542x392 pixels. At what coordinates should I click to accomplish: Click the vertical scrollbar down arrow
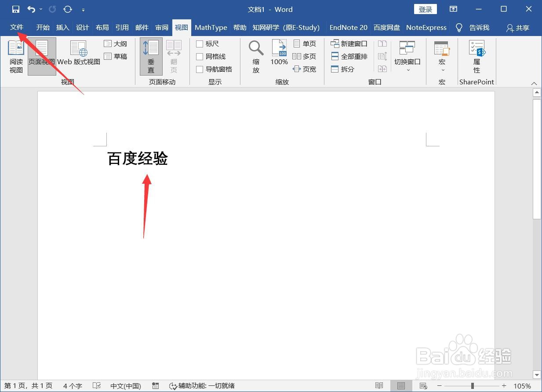coord(537,375)
